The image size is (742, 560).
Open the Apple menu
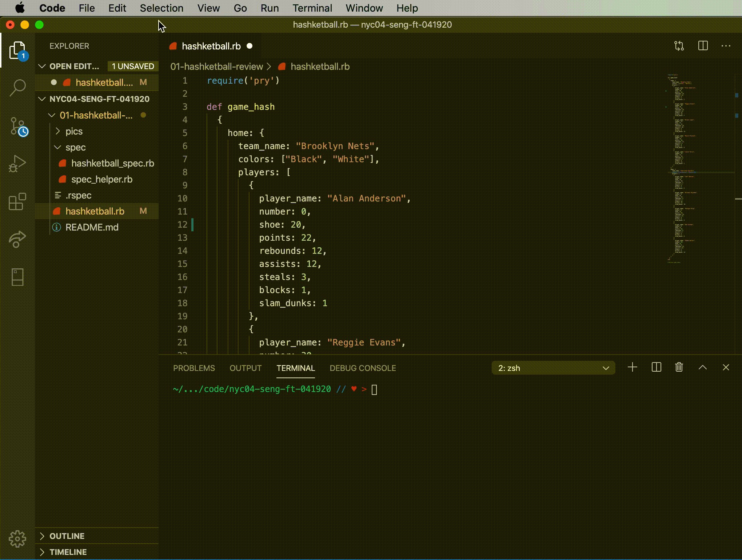[x=20, y=8]
